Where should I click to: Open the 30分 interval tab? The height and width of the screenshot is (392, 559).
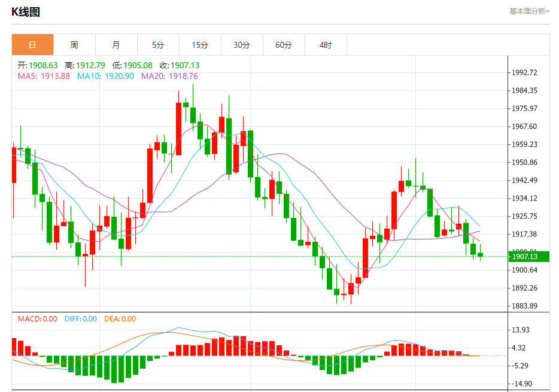242,45
